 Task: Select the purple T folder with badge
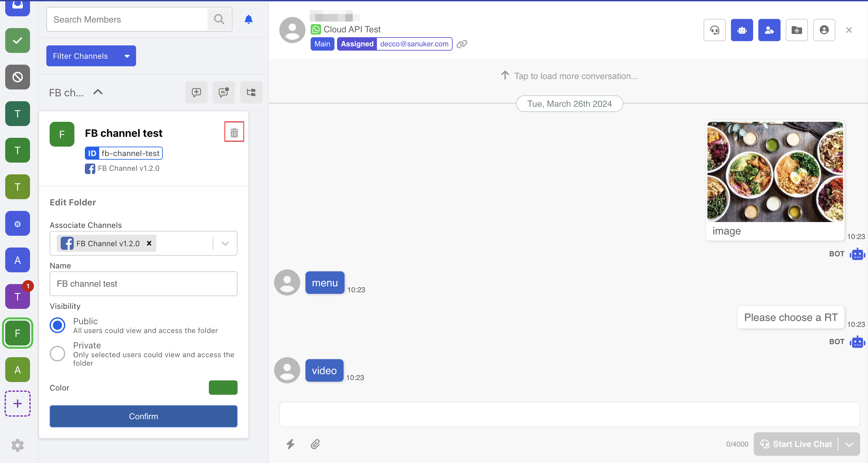(18, 296)
